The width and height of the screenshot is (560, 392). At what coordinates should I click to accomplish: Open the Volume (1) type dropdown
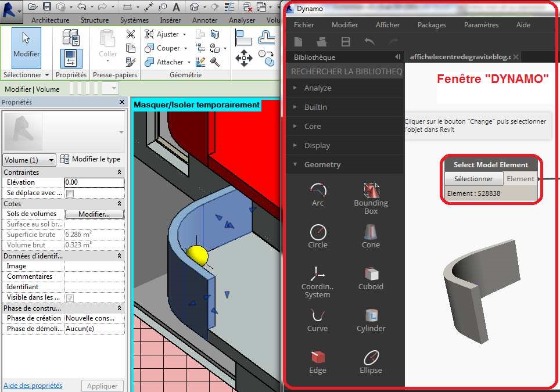click(x=29, y=160)
